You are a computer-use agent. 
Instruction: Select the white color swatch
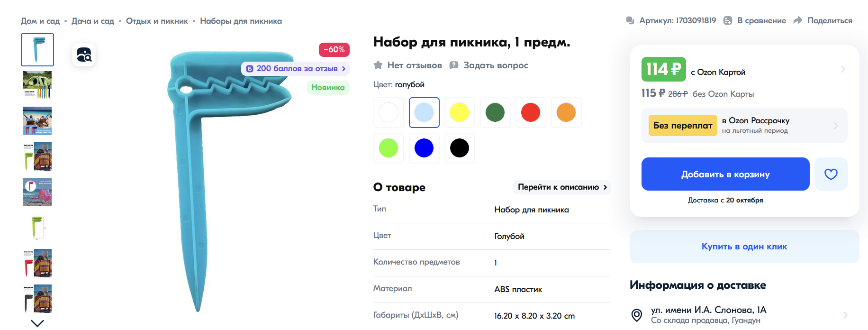(389, 112)
